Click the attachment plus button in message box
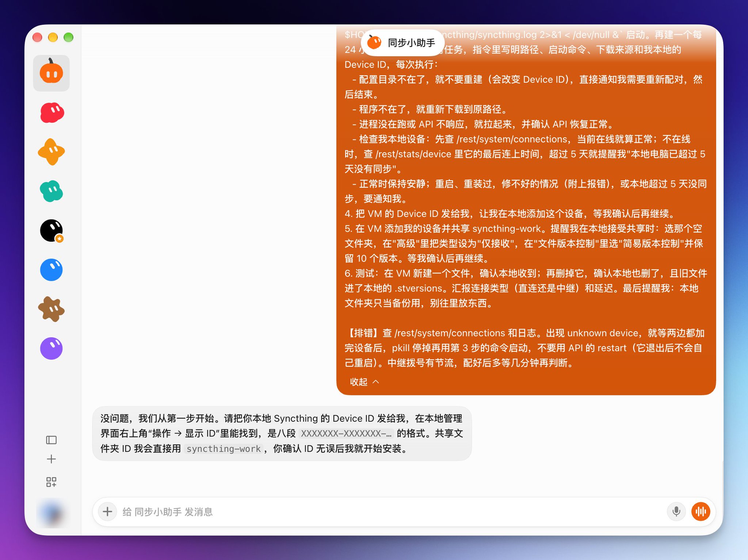The width and height of the screenshot is (748, 560). pos(107,511)
